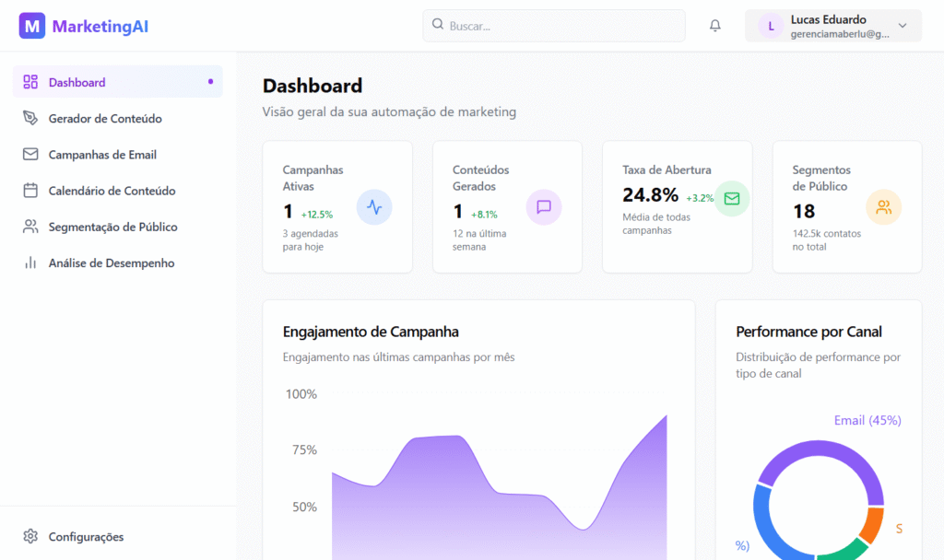Click the pulse icon on Campanhas Ativas card
This screenshot has width=944, height=560.
373,207
